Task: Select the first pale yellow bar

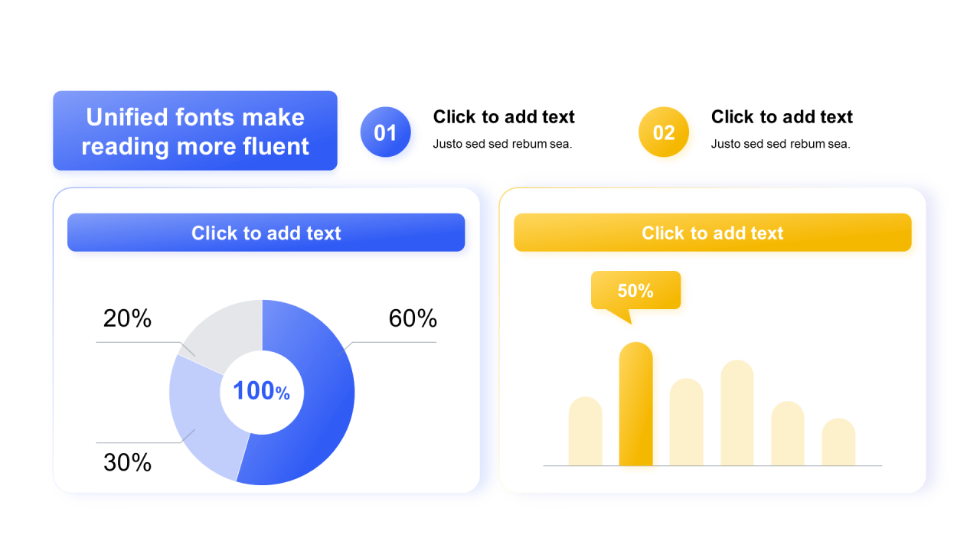Action: click(585, 431)
